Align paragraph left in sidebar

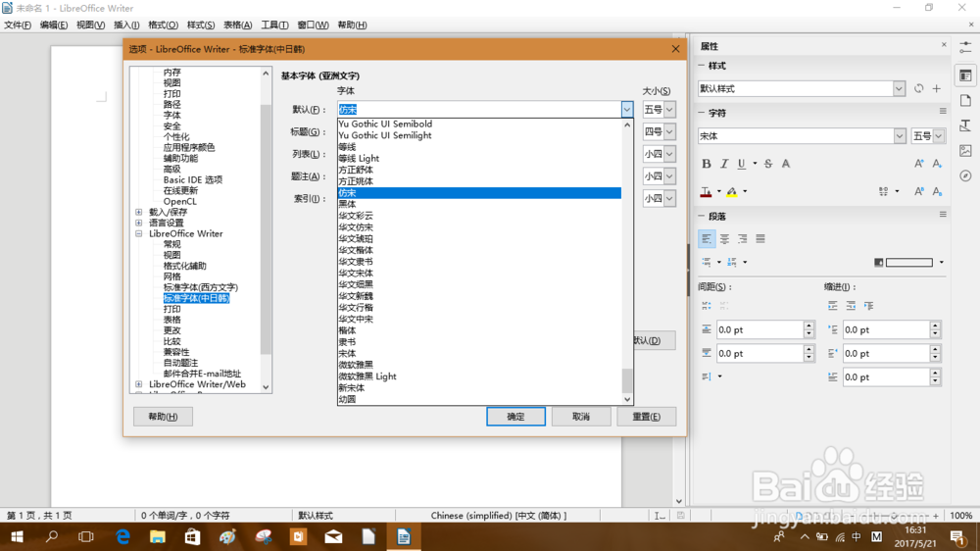tap(707, 239)
